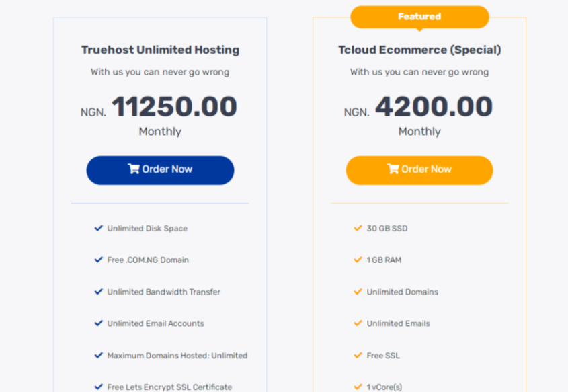
Task: Click checkmark beside Unlimited Domains
Action: click(358, 292)
